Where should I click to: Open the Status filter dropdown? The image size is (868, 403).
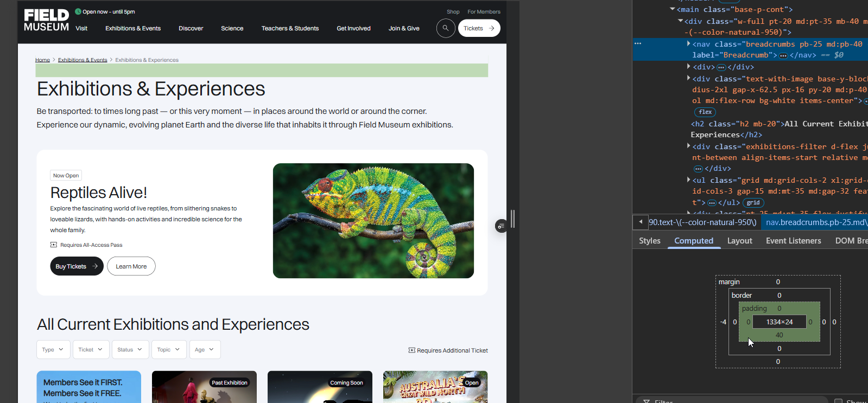point(130,350)
